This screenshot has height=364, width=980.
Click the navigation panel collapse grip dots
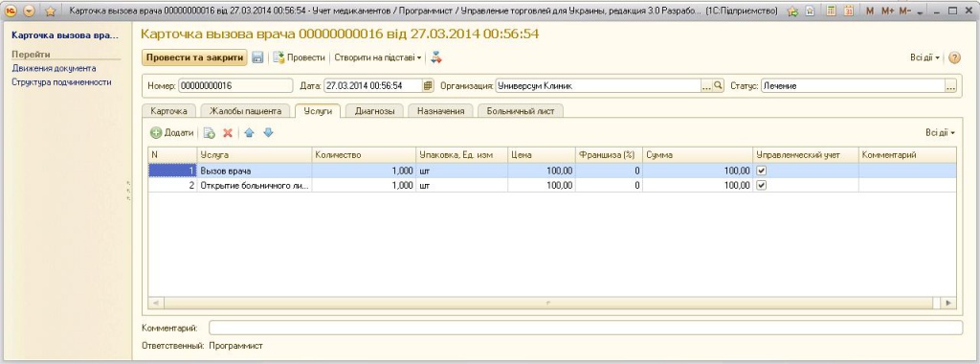coord(128,191)
